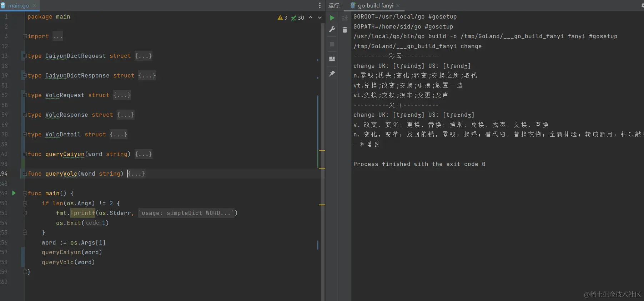
Task: Click the queryCaiyun function name in its declaration
Action: pos(65,154)
